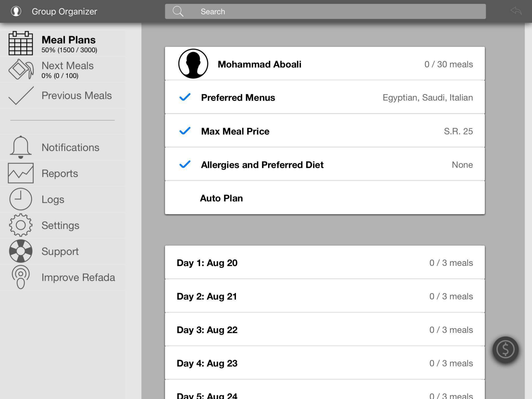
Task: Expand the Day 1: Aug 20 row
Action: tap(325, 263)
